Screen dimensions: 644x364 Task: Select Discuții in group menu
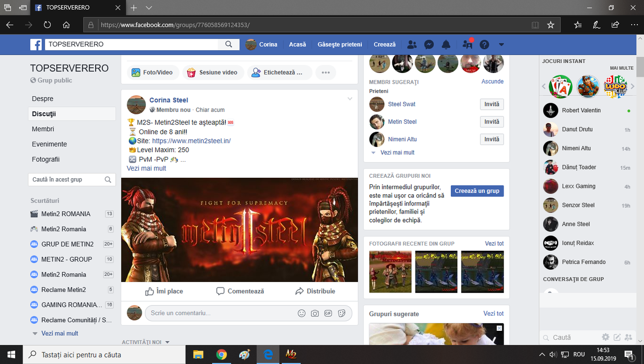[x=72, y=114]
